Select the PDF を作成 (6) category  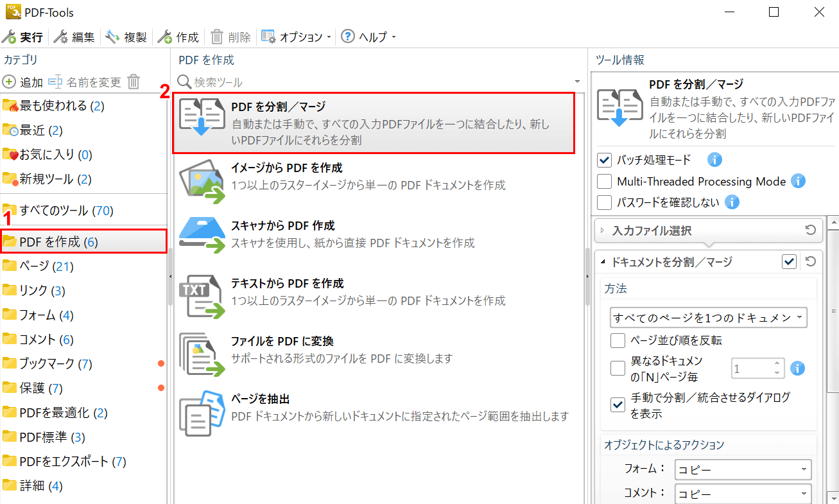tap(83, 241)
